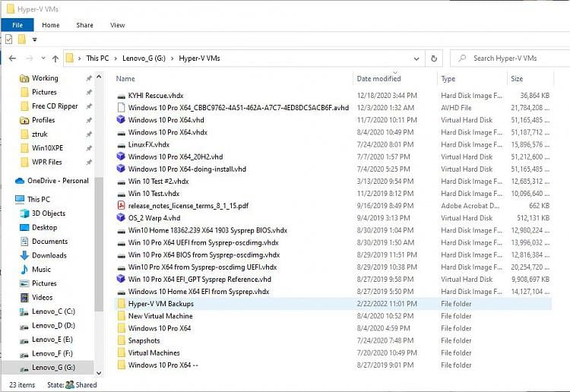
Task: Click OneDrive - Personal cloud icon
Action: (20, 181)
